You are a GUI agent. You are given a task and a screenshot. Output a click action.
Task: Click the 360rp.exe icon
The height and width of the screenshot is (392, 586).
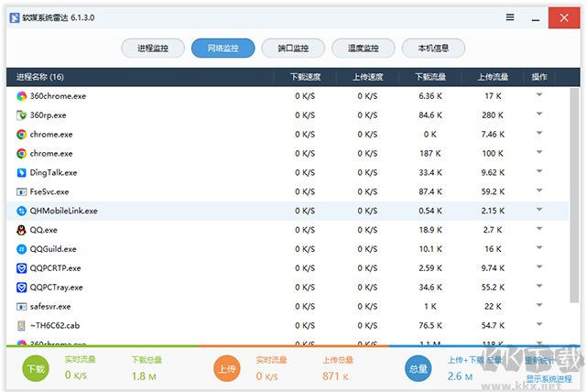(22, 114)
